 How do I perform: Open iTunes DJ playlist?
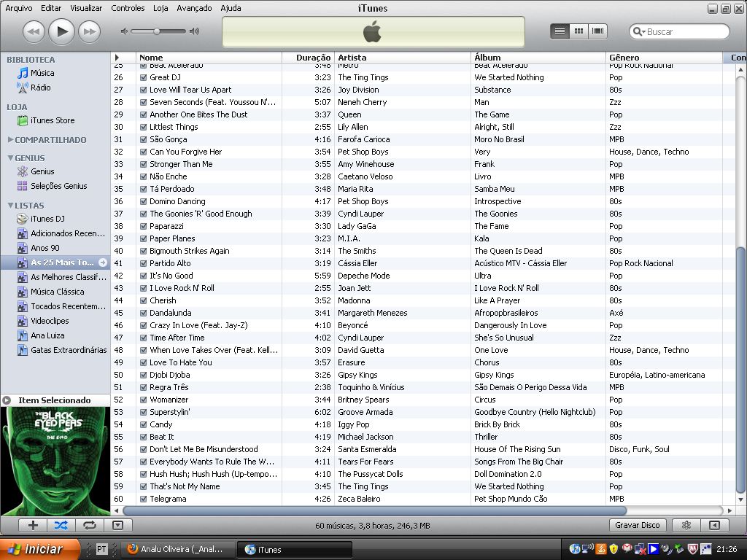(41, 219)
